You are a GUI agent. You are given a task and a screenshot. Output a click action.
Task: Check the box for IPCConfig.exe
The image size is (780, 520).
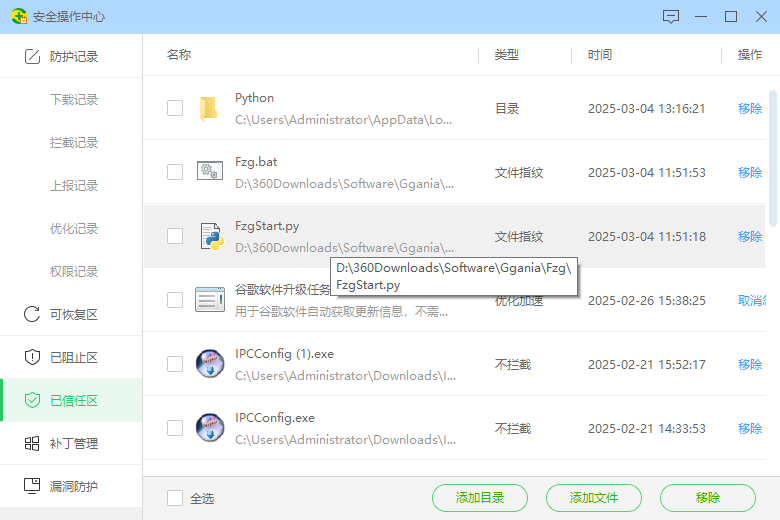click(175, 428)
